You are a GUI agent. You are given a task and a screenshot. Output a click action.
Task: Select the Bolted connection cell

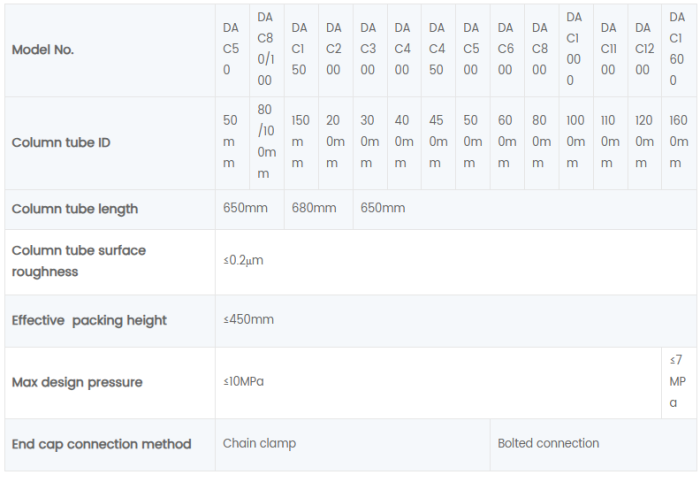548,443
